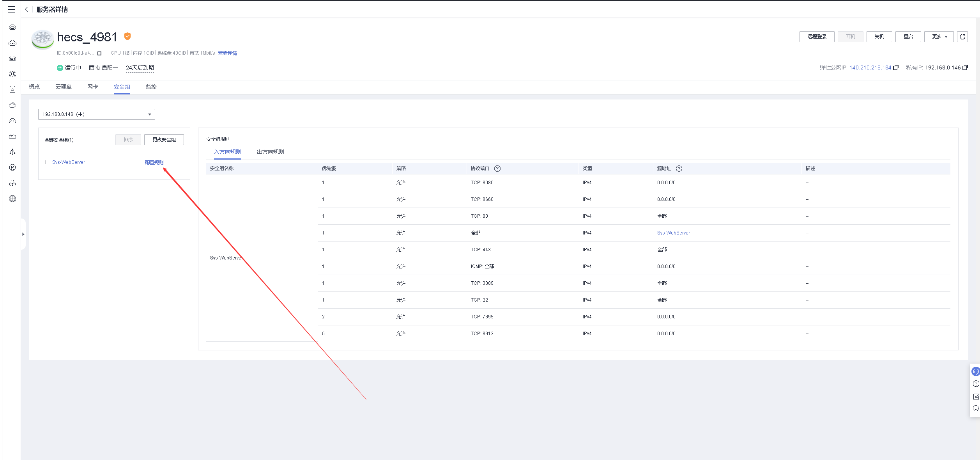The height and width of the screenshot is (460, 980).
Task: Expand the collapsed left sidebar panel
Action: point(23,234)
